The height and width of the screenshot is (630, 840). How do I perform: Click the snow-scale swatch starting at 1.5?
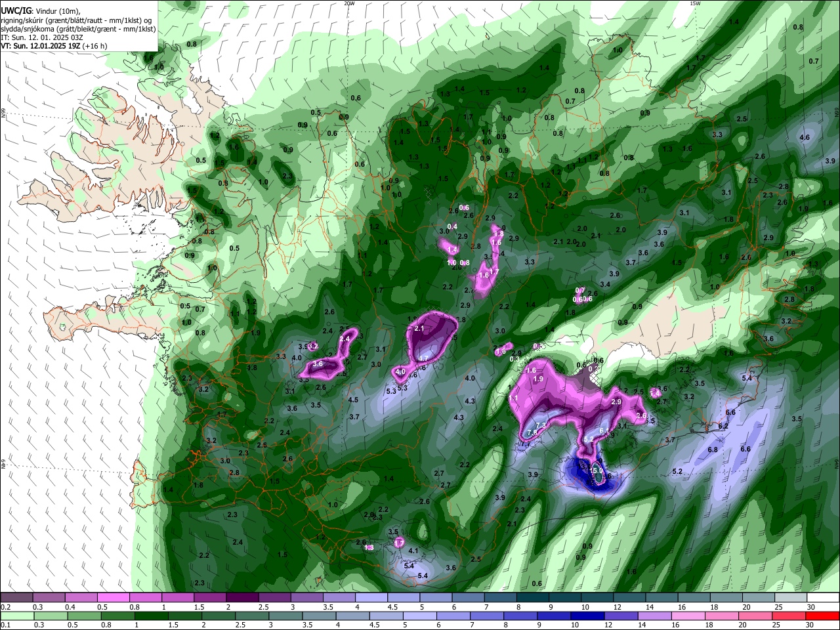(x=209, y=597)
